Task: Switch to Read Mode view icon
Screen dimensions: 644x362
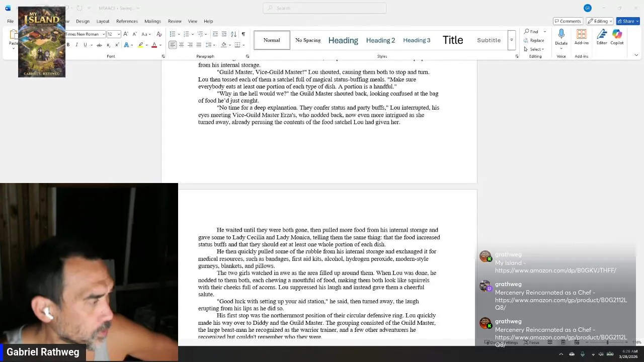Action: click(550, 342)
